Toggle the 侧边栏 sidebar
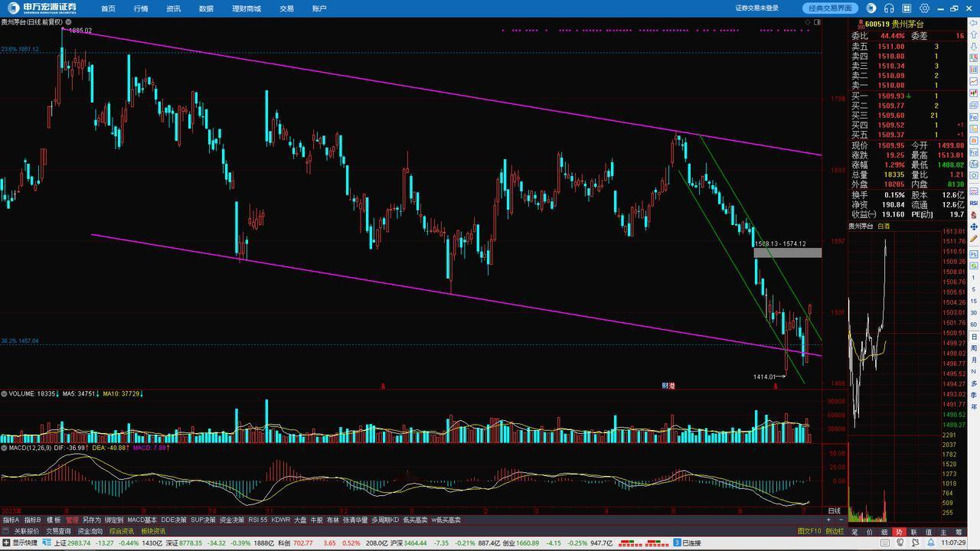Image resolution: width=980 pixels, height=551 pixels. pyautogui.click(x=835, y=531)
